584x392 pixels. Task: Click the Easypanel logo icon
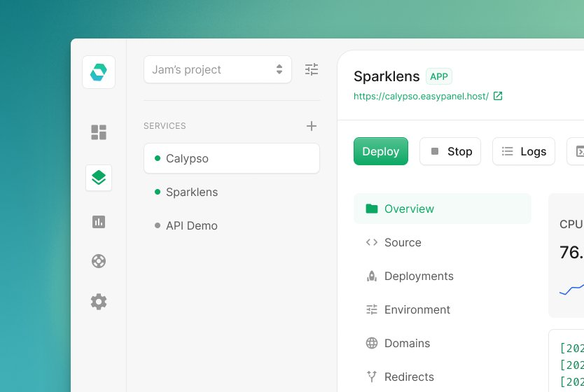pos(99,72)
